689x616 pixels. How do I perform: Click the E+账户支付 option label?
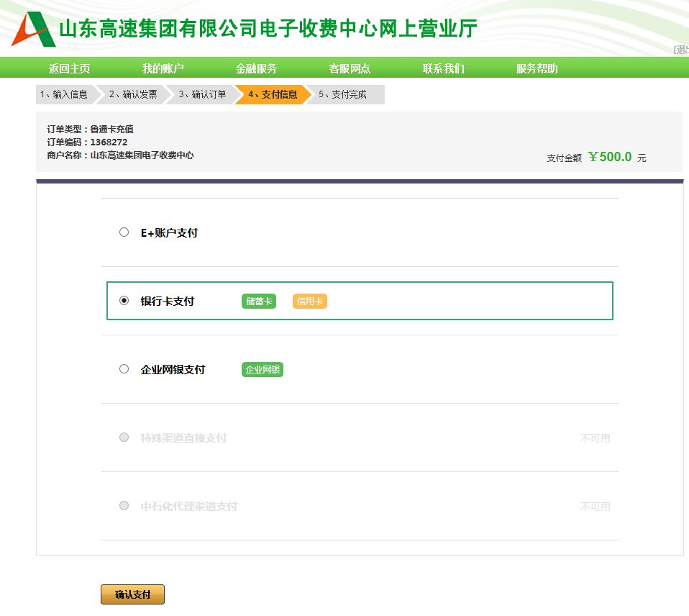[x=169, y=233]
